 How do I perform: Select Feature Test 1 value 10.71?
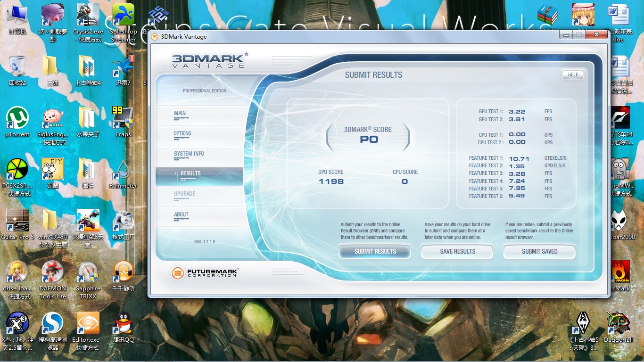click(x=519, y=158)
